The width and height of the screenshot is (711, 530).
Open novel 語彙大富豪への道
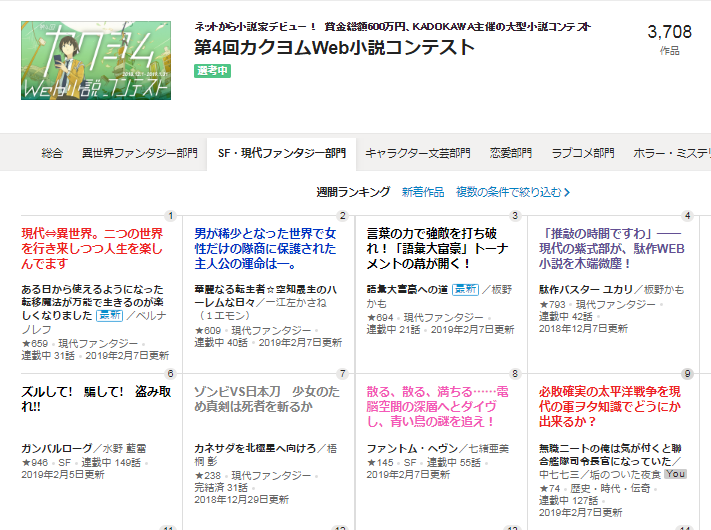(x=407, y=289)
